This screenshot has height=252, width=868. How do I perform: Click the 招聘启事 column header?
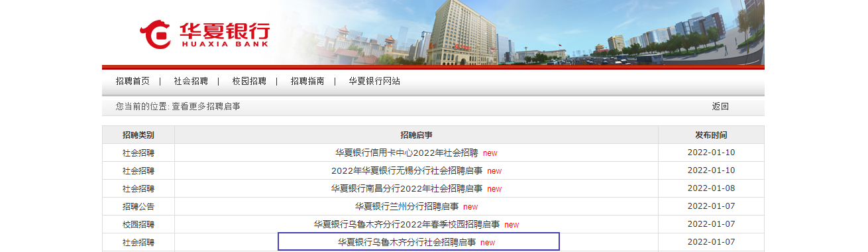coord(416,135)
